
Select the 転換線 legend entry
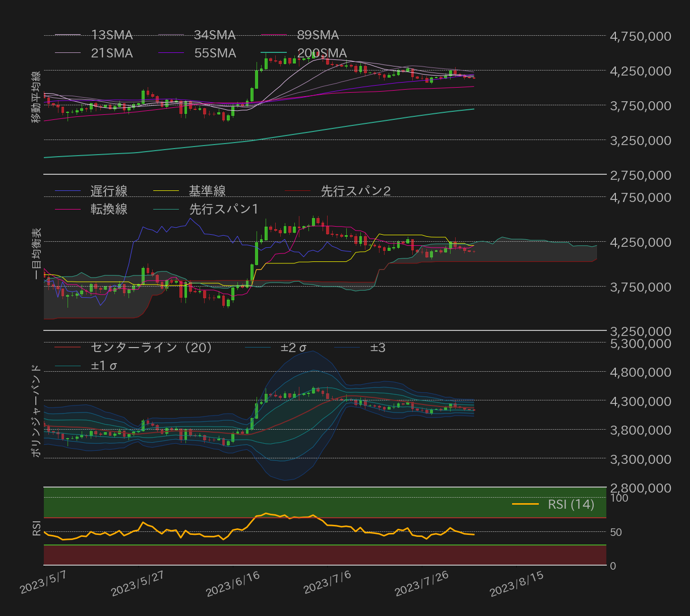click(109, 209)
